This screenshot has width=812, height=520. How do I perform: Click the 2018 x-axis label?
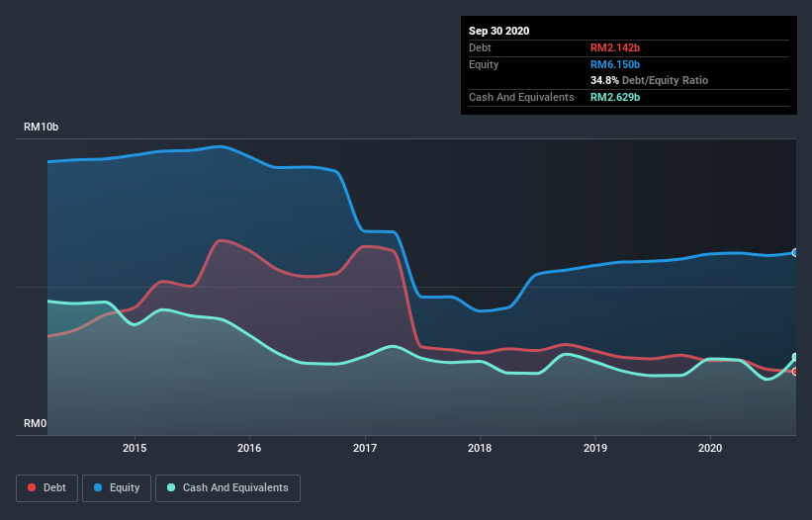[x=480, y=448]
